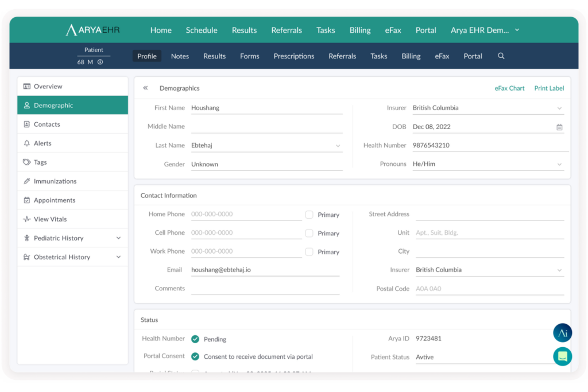
Task: Switch to patient Prescriptions tab
Action: point(293,56)
